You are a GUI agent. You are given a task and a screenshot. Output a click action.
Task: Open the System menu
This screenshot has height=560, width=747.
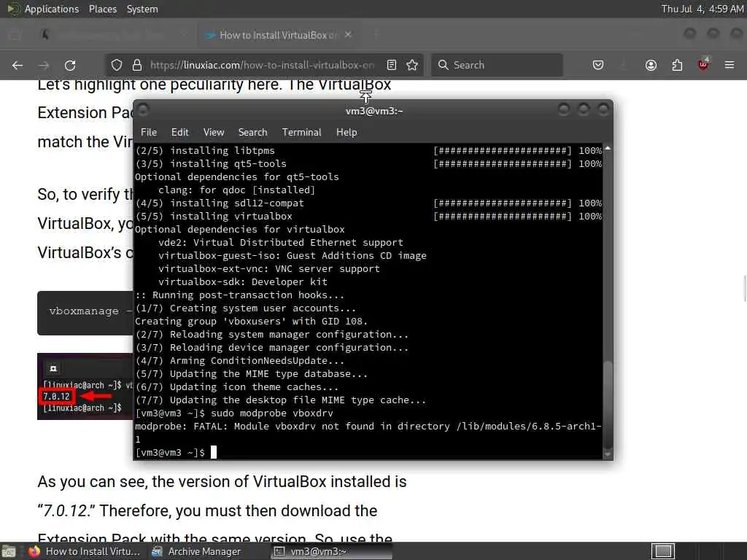[x=142, y=9]
